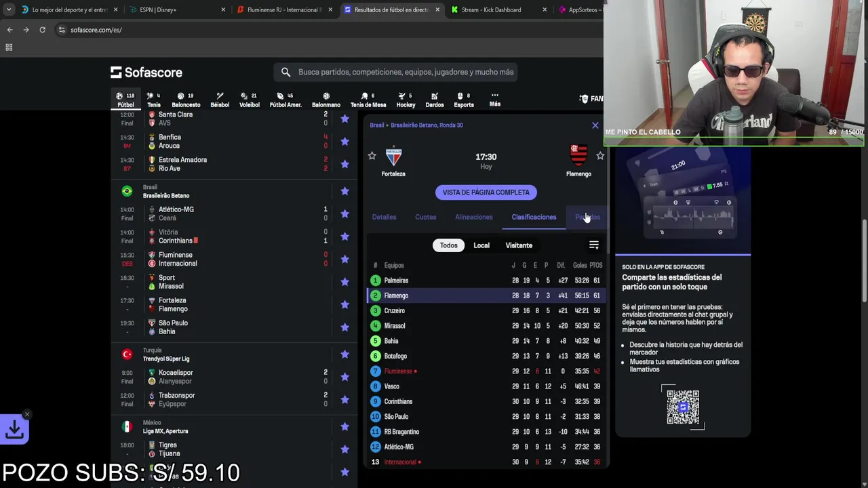
Task: Switch to the Cuotas tab
Action: pyautogui.click(x=426, y=217)
